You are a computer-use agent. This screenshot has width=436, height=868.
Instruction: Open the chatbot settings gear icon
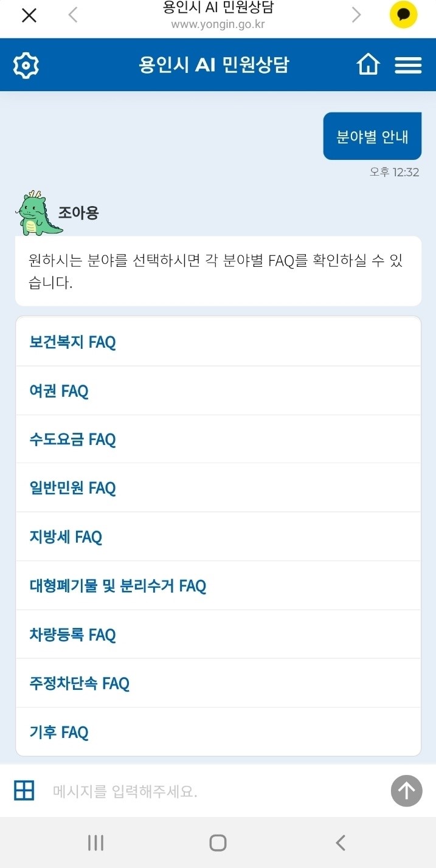26,65
